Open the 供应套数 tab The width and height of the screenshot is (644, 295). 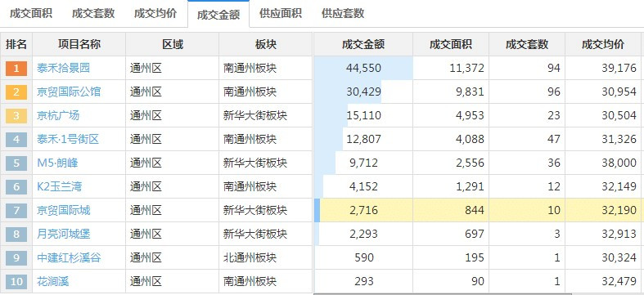point(343,14)
